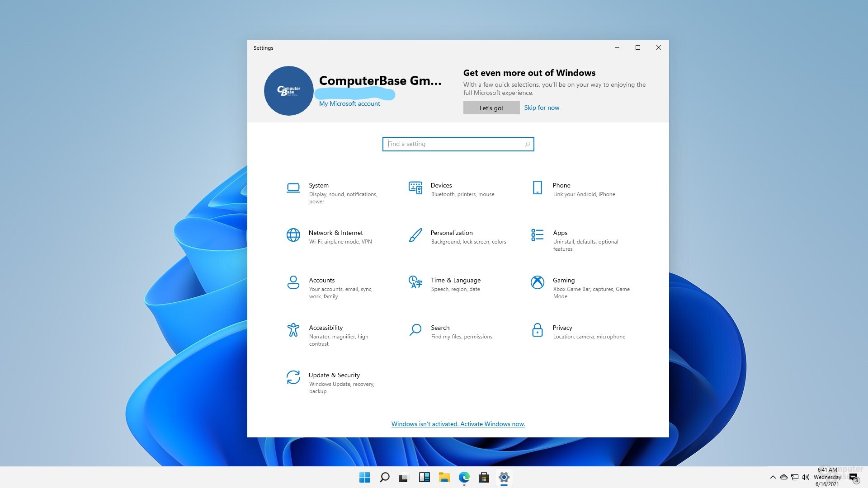
Task: Click the Phone category icon
Action: (x=537, y=188)
